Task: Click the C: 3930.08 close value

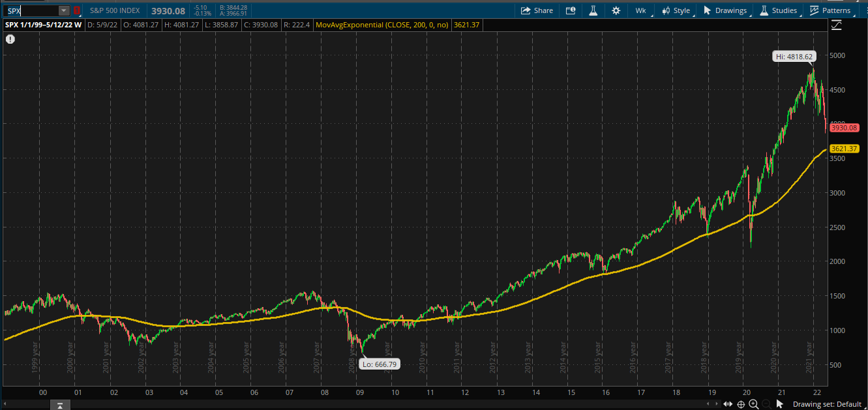Action: click(x=261, y=25)
